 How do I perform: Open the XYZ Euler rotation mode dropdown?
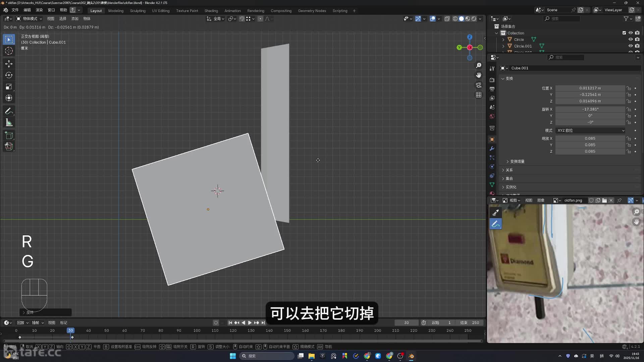[x=590, y=130]
